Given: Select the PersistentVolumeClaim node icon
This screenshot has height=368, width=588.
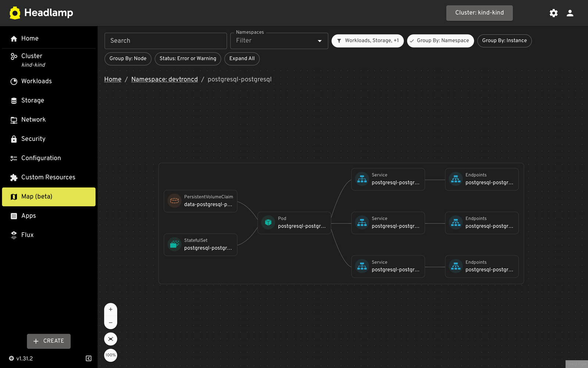Looking at the screenshot, I should tap(175, 201).
